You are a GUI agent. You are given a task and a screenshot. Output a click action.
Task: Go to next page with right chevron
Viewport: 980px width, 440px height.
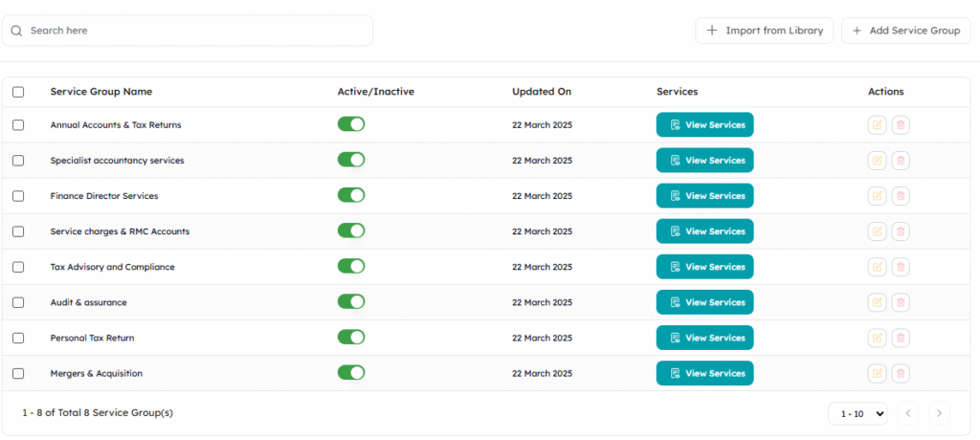(x=939, y=413)
